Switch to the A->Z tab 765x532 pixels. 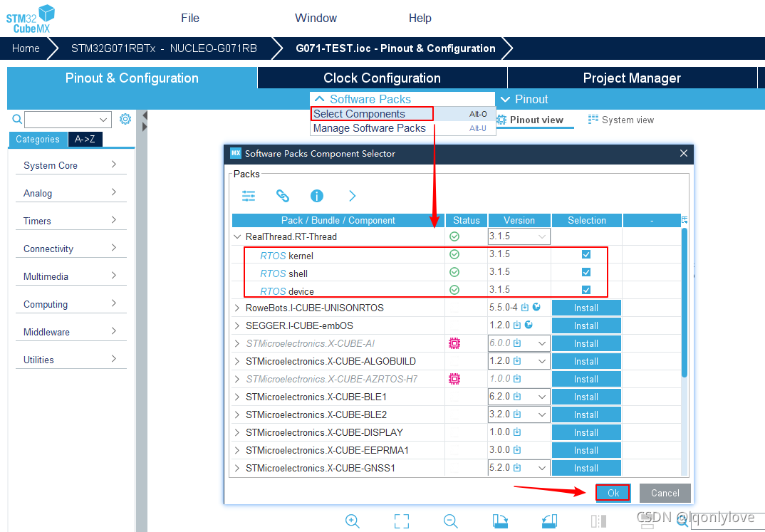pyautogui.click(x=85, y=139)
